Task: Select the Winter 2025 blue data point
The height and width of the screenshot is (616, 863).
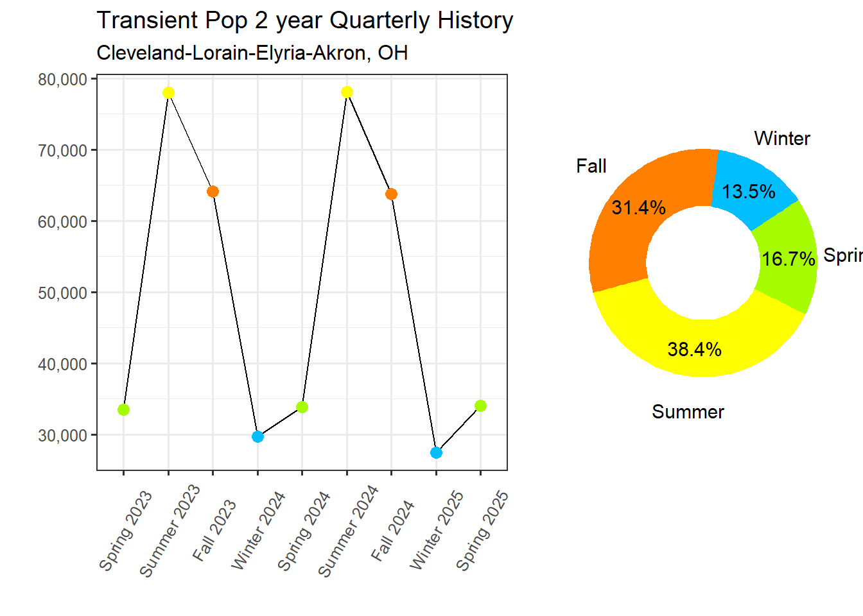Action: (436, 453)
